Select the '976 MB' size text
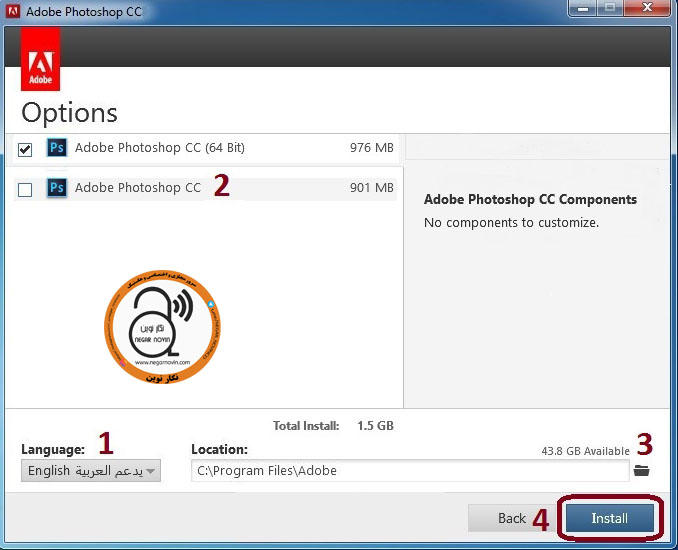This screenshot has height=550, width=678. click(372, 148)
